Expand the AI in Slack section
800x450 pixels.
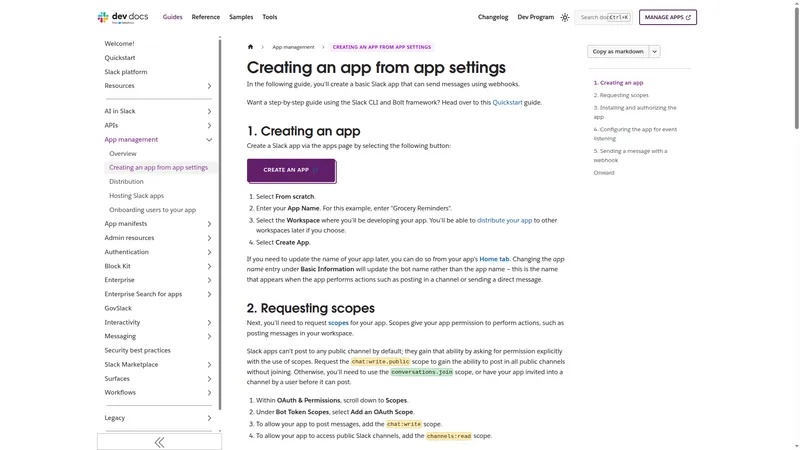pos(209,111)
